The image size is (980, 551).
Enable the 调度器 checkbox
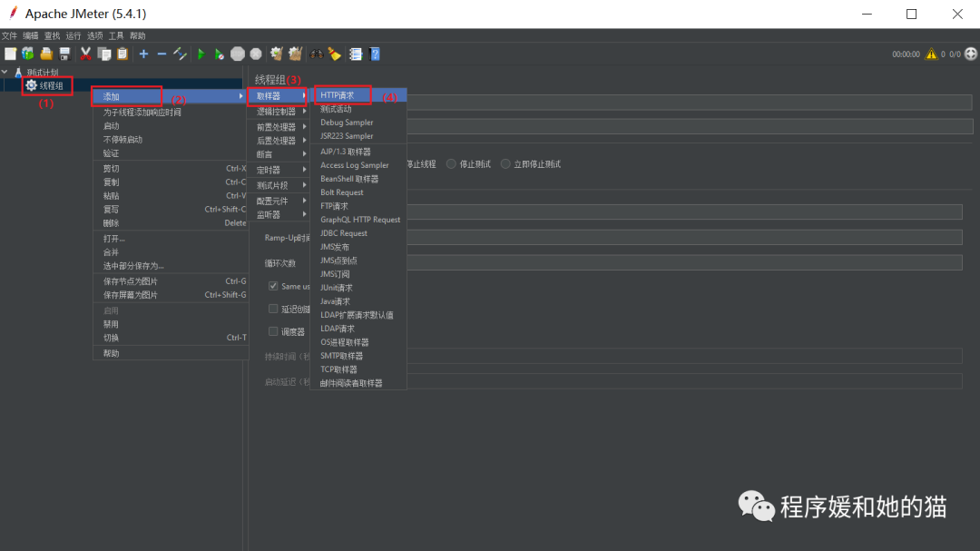tap(273, 331)
